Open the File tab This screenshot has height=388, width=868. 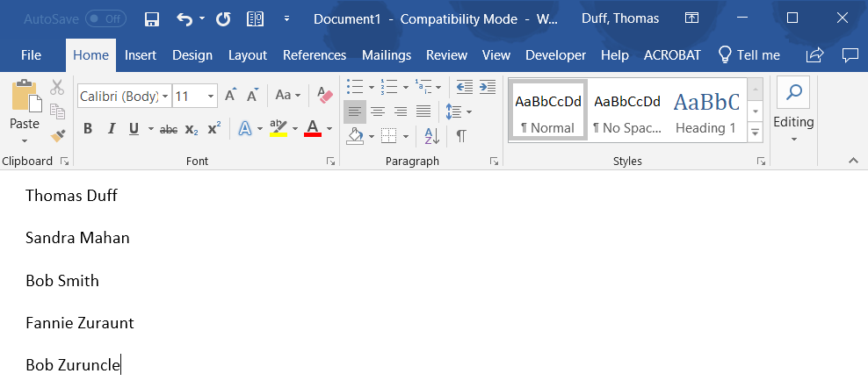point(31,55)
